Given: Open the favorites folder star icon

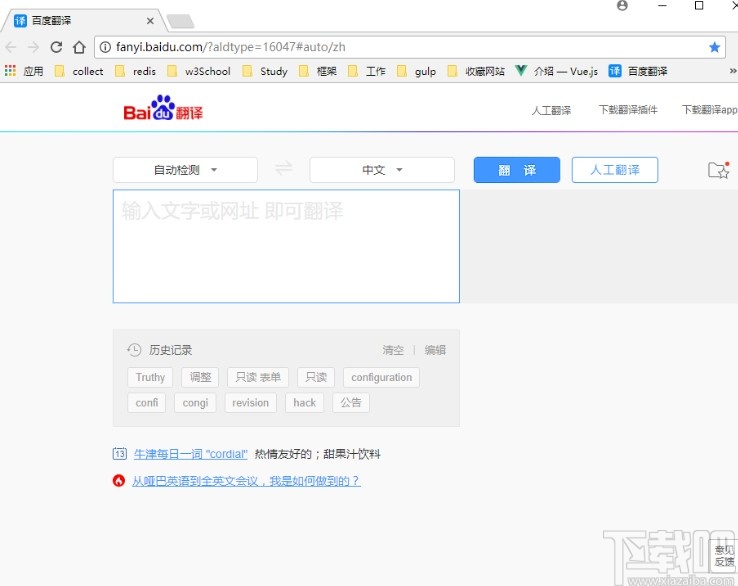Looking at the screenshot, I should 719,170.
